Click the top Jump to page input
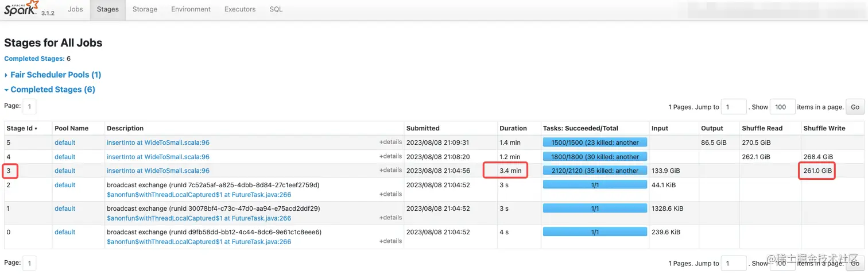Image resolution: width=868 pixels, height=274 pixels. [x=734, y=107]
